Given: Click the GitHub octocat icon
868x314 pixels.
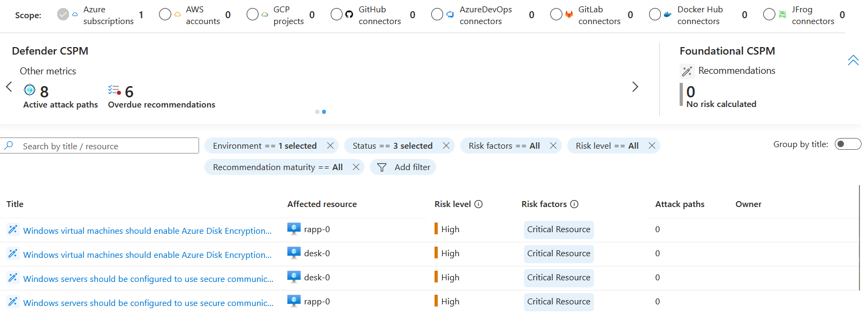Looking at the screenshot, I should (349, 14).
